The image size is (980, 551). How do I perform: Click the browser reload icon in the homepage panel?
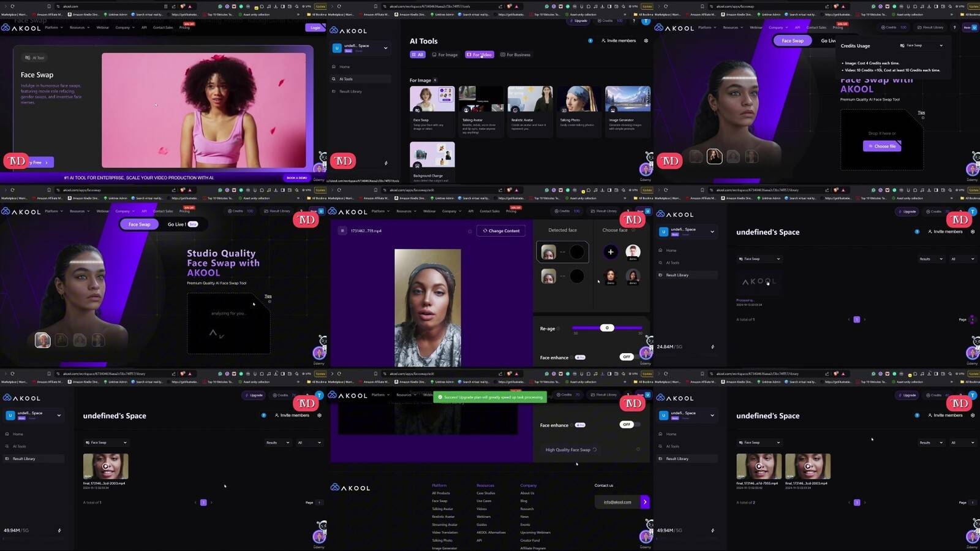click(x=12, y=6)
